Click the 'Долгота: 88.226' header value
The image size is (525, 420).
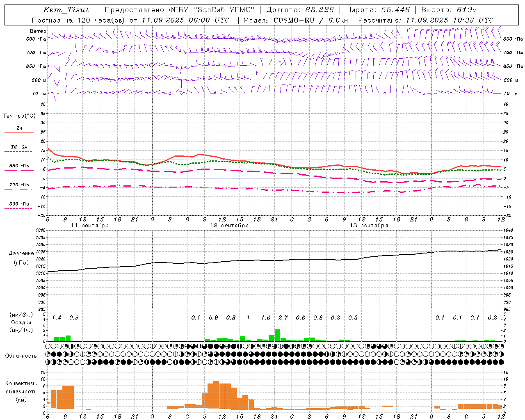tap(300, 10)
